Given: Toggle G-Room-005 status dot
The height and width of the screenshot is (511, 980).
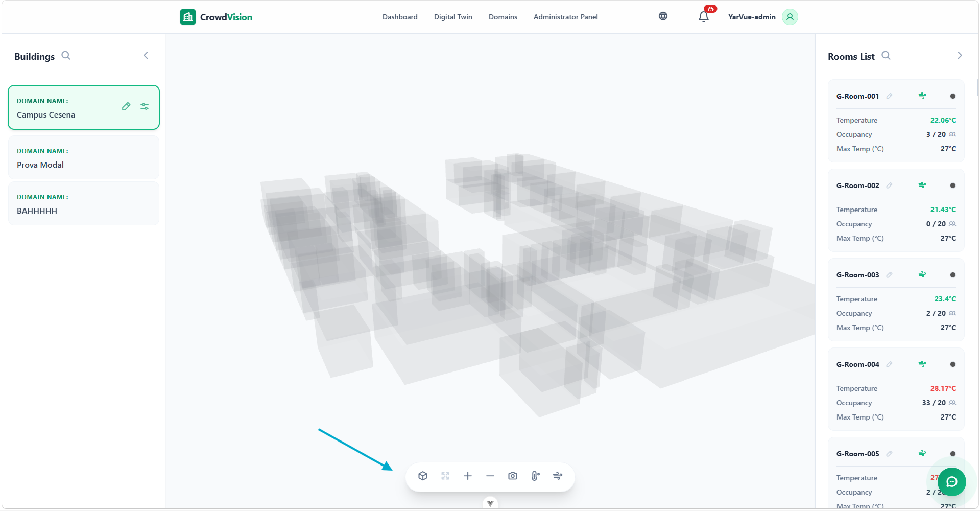Looking at the screenshot, I should 953,454.
